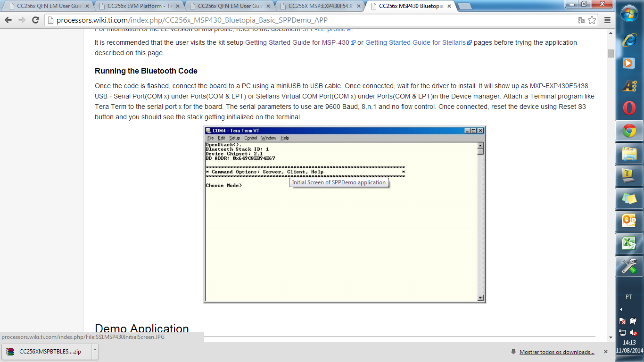Go forward in browser history

pos(22,20)
